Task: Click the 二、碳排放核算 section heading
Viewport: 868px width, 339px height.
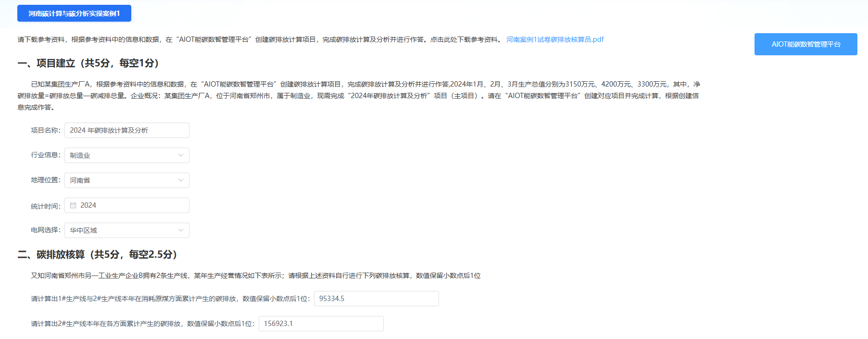Action: 98,254
